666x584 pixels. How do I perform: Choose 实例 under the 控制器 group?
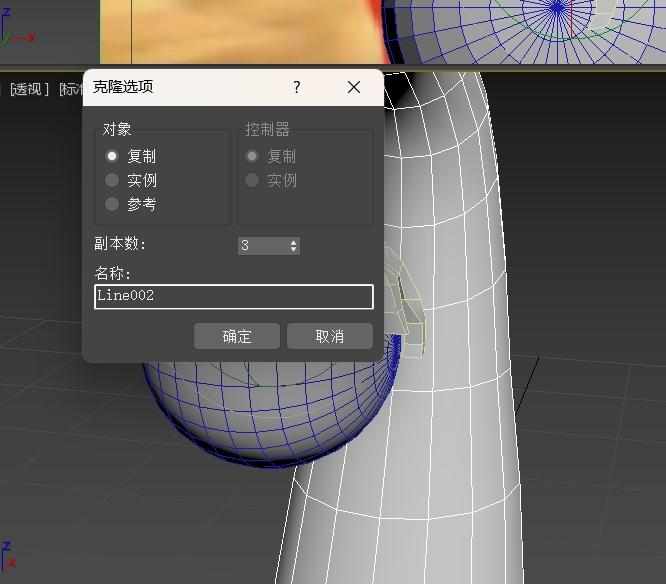point(252,180)
